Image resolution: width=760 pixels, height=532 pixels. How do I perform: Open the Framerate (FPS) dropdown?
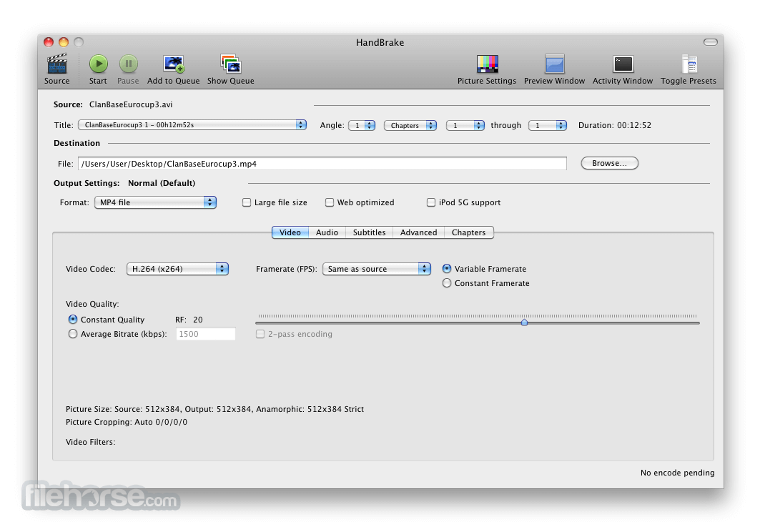[x=377, y=269]
